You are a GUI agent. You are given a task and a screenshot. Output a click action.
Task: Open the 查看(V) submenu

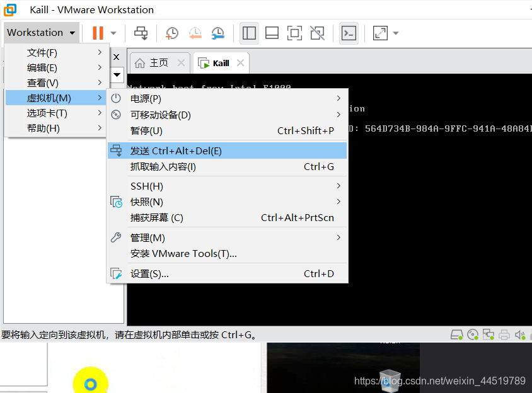pyautogui.click(x=57, y=83)
